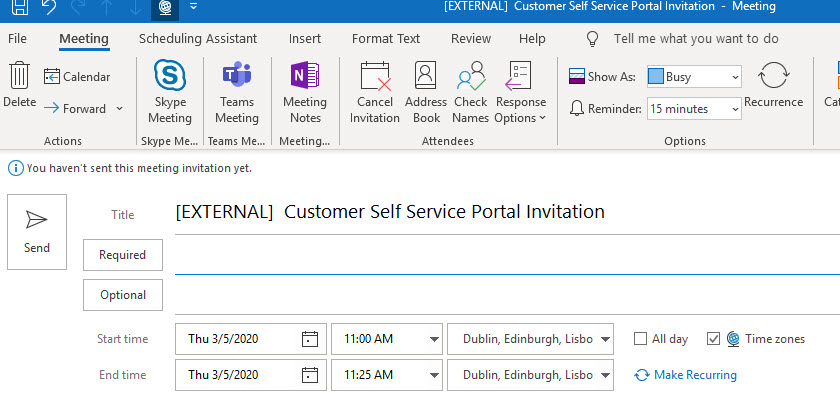Expand the Forward dropdown arrow
Viewport: 840px width, 397px height.
tap(119, 109)
